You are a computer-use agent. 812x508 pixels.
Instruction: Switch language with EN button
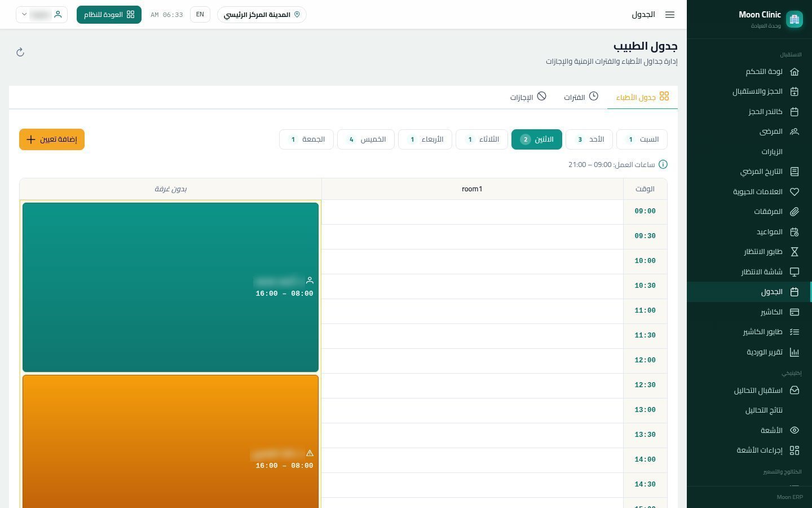[x=200, y=15]
